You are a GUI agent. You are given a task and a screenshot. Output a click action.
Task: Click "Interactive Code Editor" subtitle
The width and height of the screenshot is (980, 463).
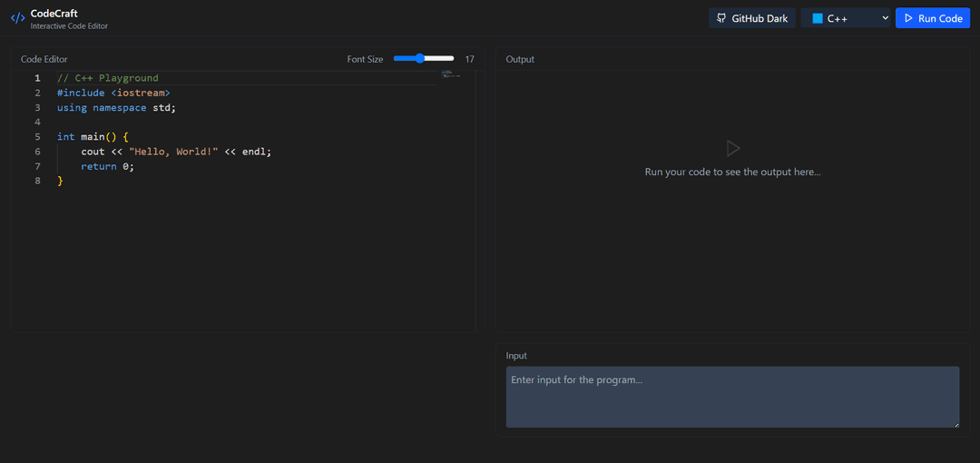click(69, 25)
